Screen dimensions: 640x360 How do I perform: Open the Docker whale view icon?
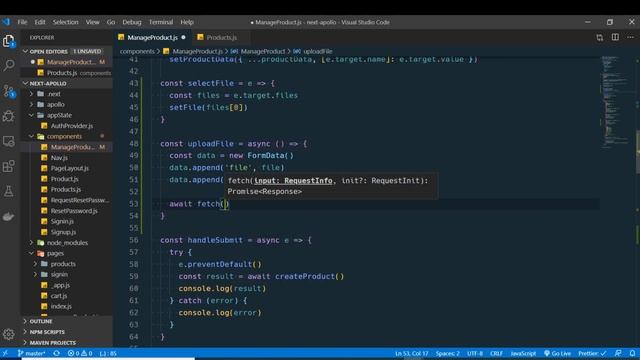point(9,216)
